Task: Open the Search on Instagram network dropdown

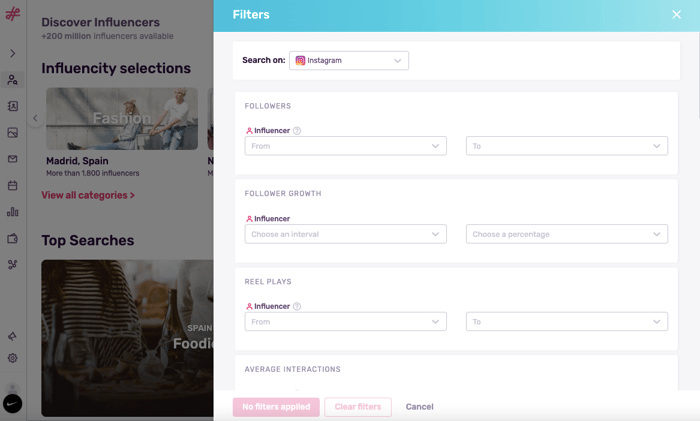Action: [349, 61]
